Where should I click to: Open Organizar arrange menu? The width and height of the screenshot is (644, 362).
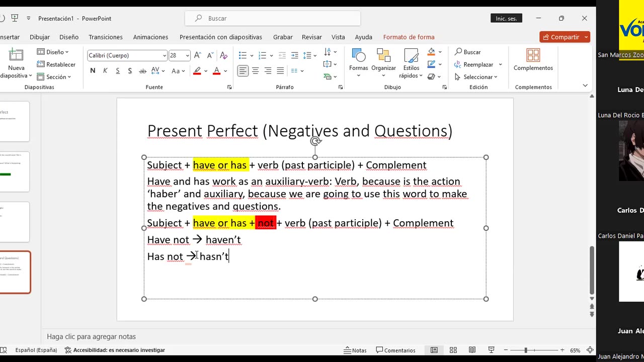(x=383, y=63)
